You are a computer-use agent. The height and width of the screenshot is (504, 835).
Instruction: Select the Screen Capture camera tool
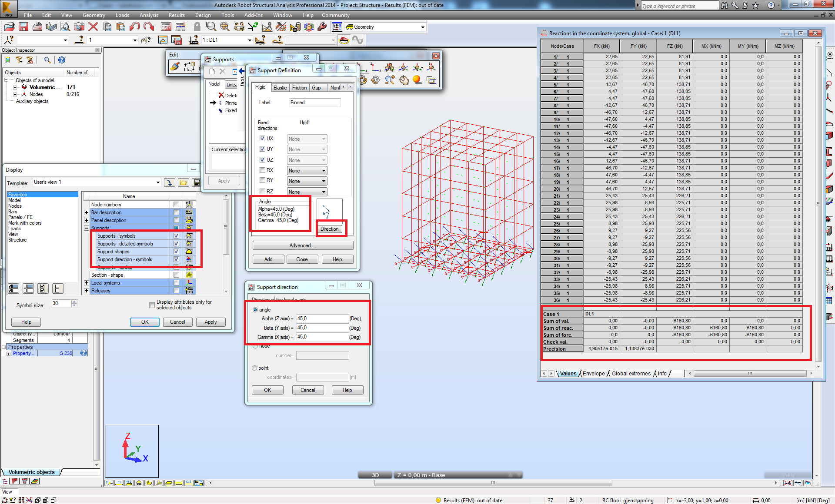79,27
